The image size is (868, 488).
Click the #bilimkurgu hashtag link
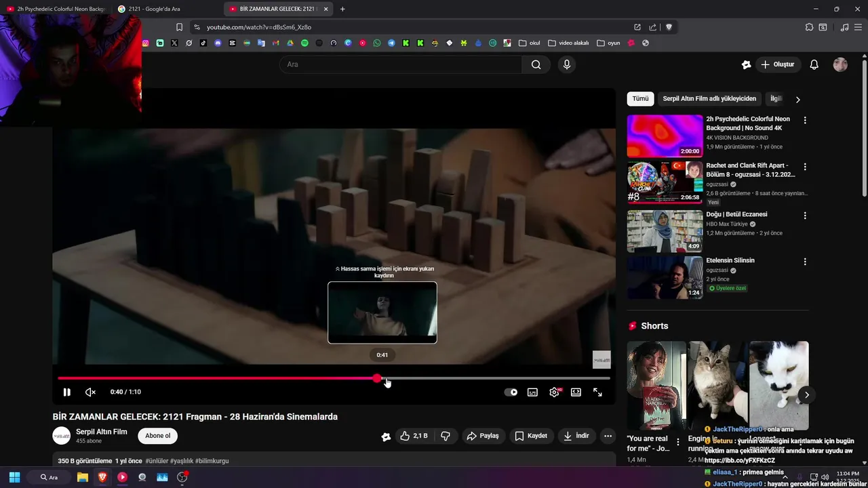[x=212, y=461]
